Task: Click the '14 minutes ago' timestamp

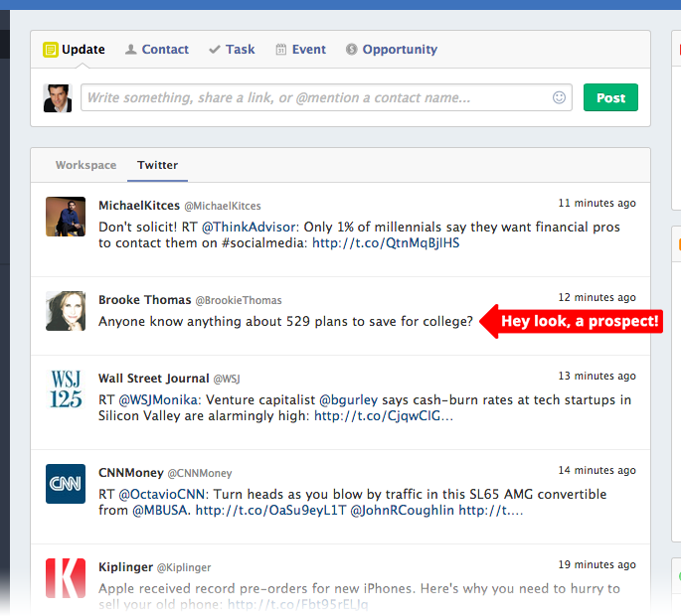Action: 597,471
